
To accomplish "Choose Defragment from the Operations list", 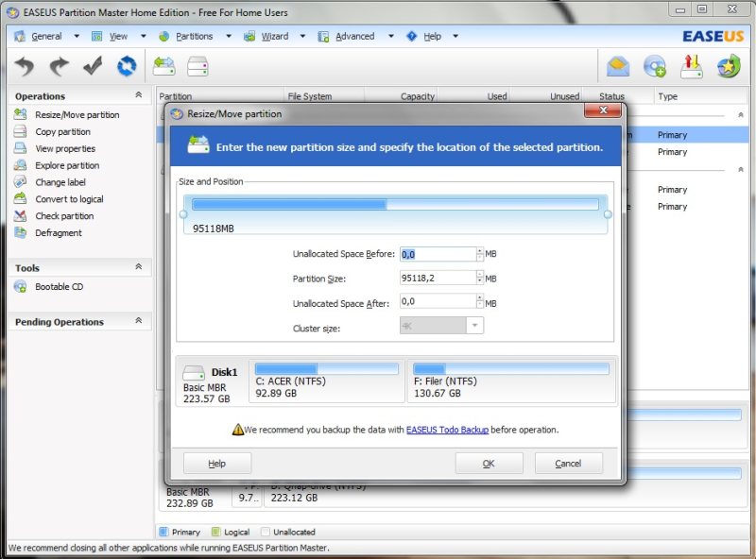I will point(59,233).
